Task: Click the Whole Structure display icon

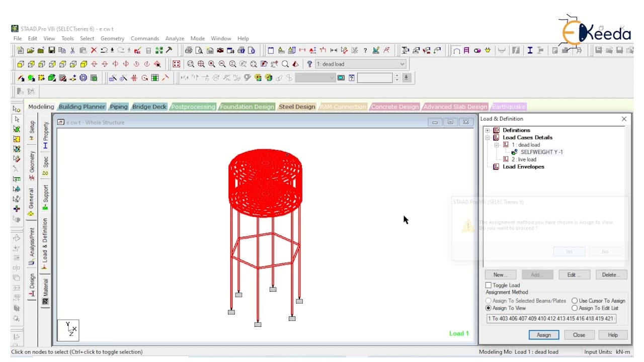Action: coord(176,64)
